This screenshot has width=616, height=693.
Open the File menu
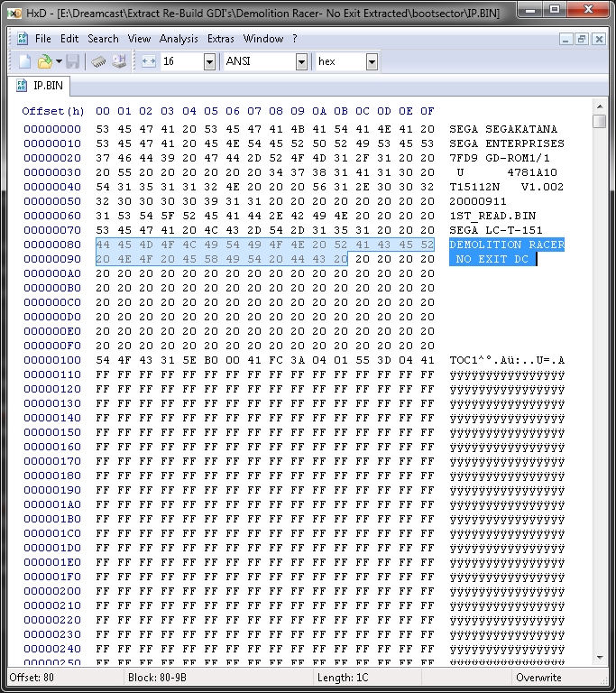43,39
